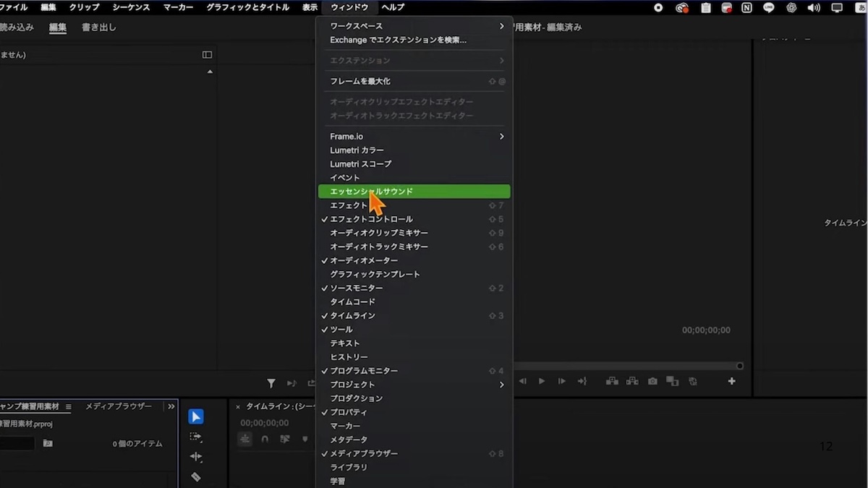Viewport: 868px width, 488px height.
Task: Uncheck オーディオメーター panel entry
Action: coord(414,260)
